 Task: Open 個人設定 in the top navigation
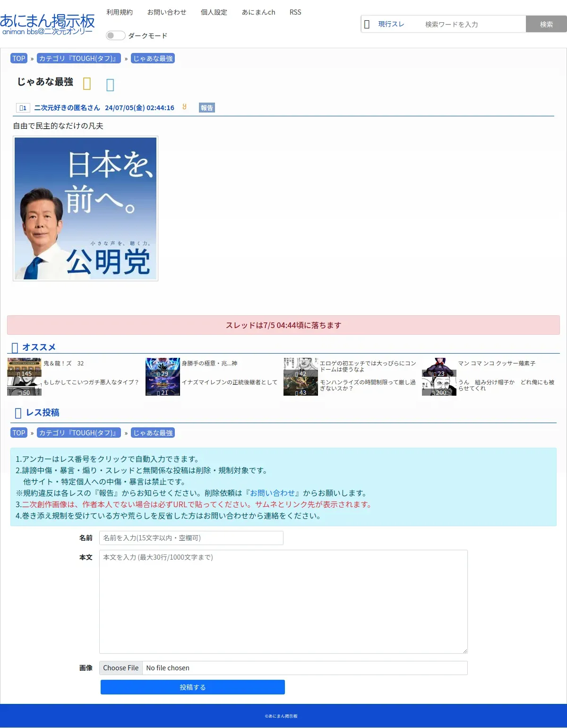coord(214,12)
